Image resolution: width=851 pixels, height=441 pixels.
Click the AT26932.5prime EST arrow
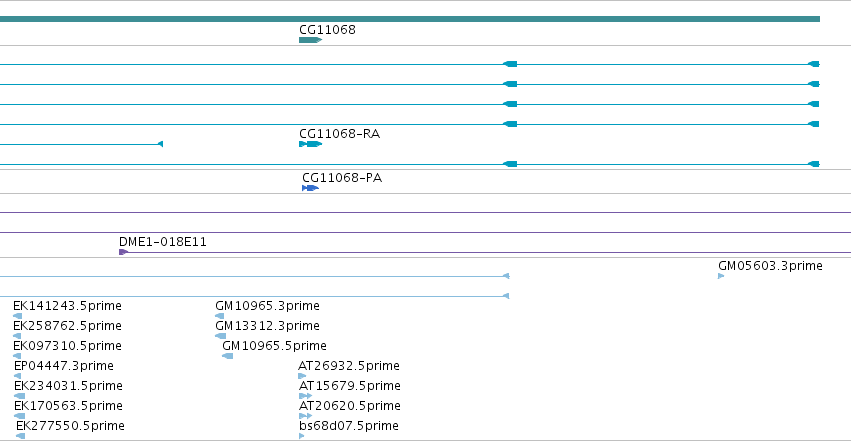(302, 376)
